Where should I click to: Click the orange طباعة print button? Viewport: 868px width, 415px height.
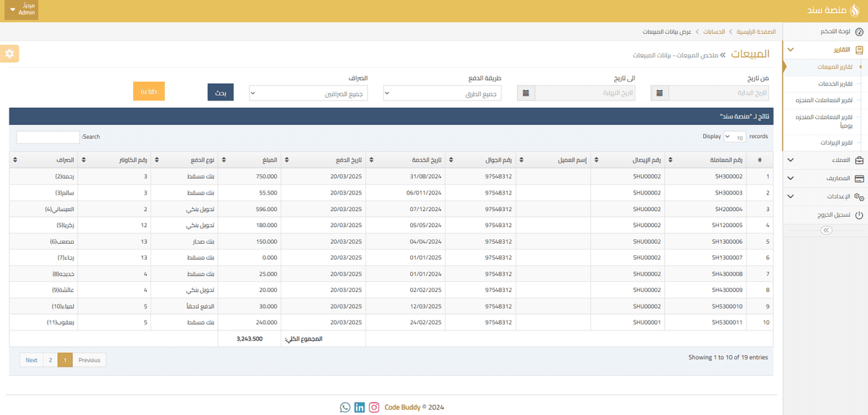[149, 91]
